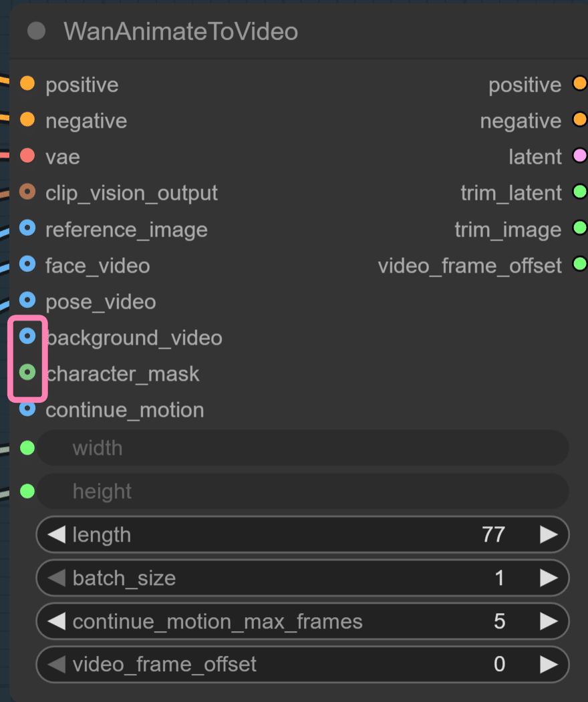Click the continue_motion input dot
Viewport: 588px width, 702px height.
27,409
